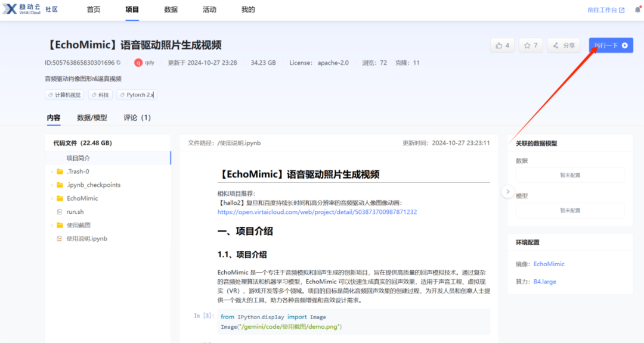
Task: Click the 运行一下 run button
Action: (611, 45)
